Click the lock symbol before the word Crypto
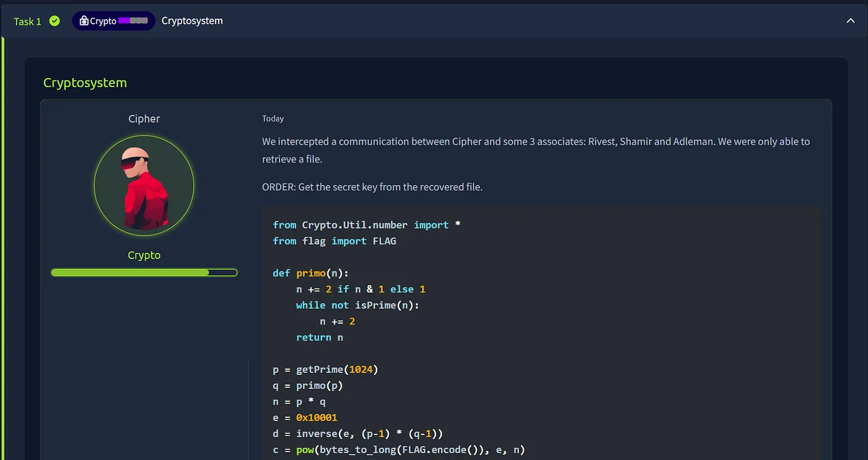This screenshot has height=460, width=868. pyautogui.click(x=84, y=20)
